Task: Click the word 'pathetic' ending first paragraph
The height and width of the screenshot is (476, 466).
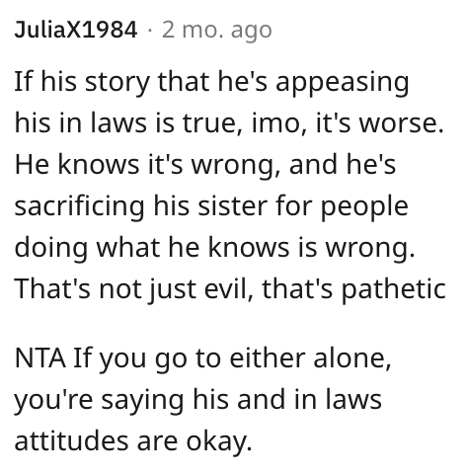Action: (x=393, y=289)
